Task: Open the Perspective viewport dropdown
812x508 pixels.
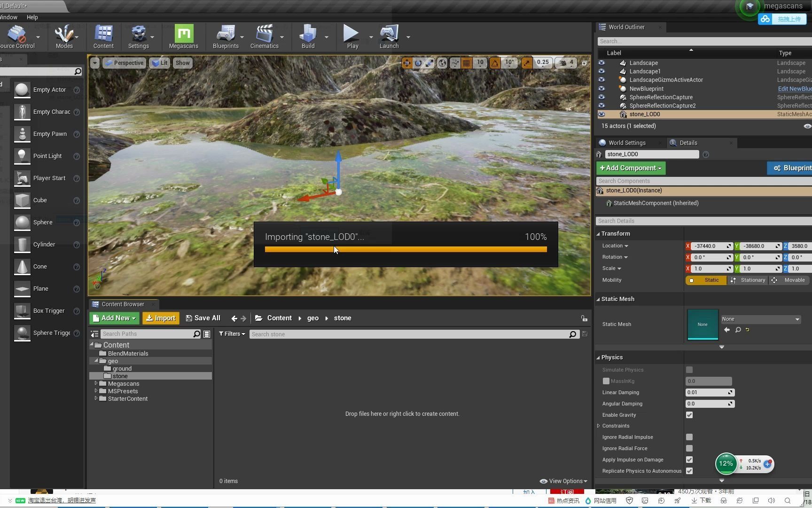Action: (x=124, y=63)
